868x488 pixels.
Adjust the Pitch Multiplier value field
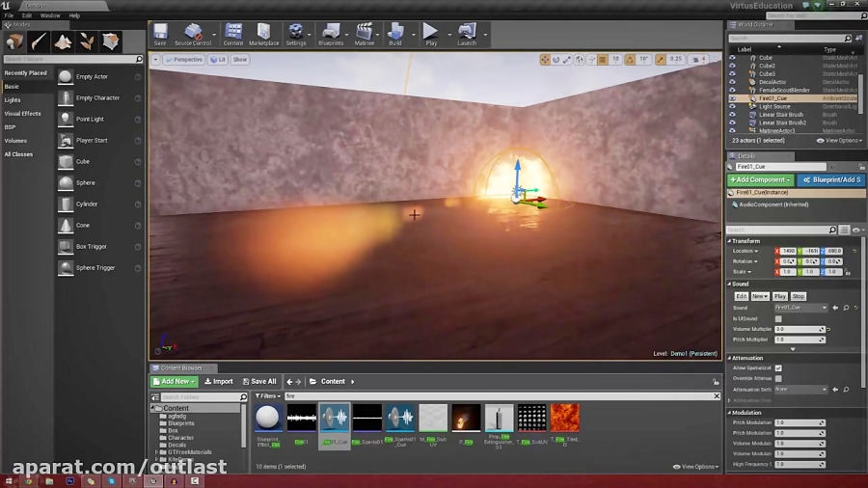point(800,339)
